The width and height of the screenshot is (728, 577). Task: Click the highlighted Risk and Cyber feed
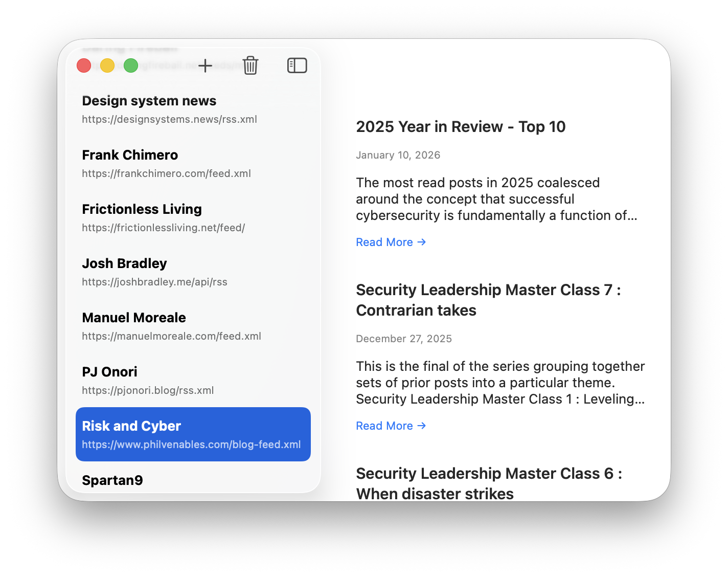[x=193, y=434]
